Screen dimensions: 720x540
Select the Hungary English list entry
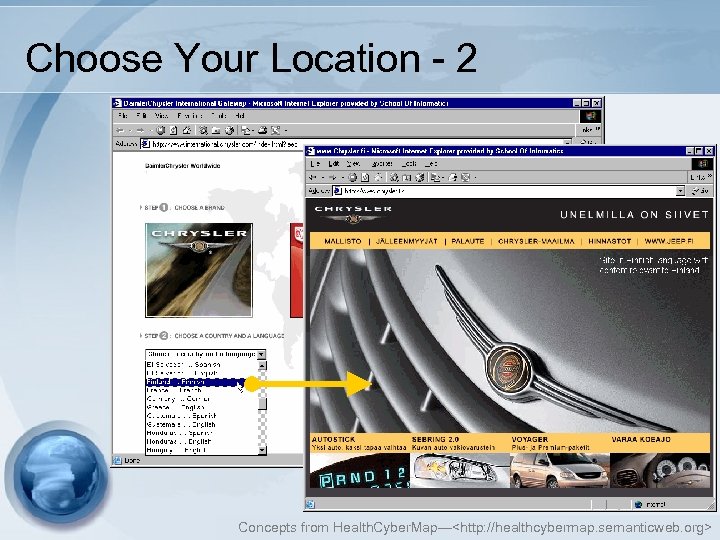[x=202, y=450]
